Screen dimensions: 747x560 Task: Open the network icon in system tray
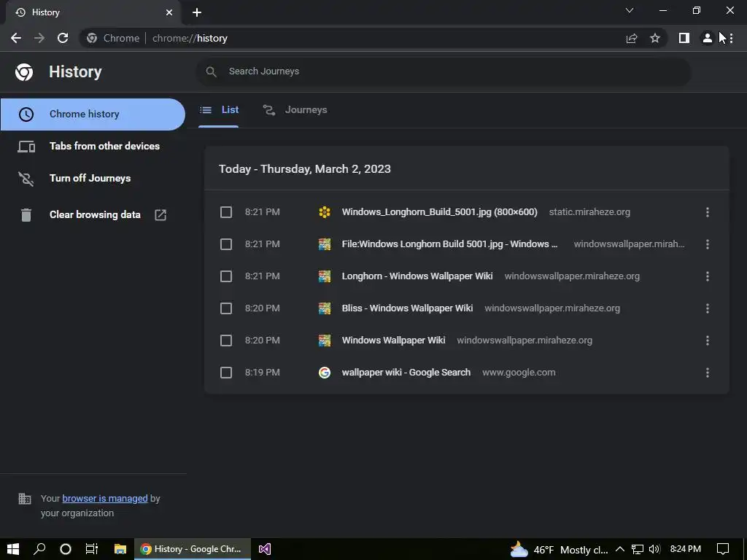click(638, 549)
